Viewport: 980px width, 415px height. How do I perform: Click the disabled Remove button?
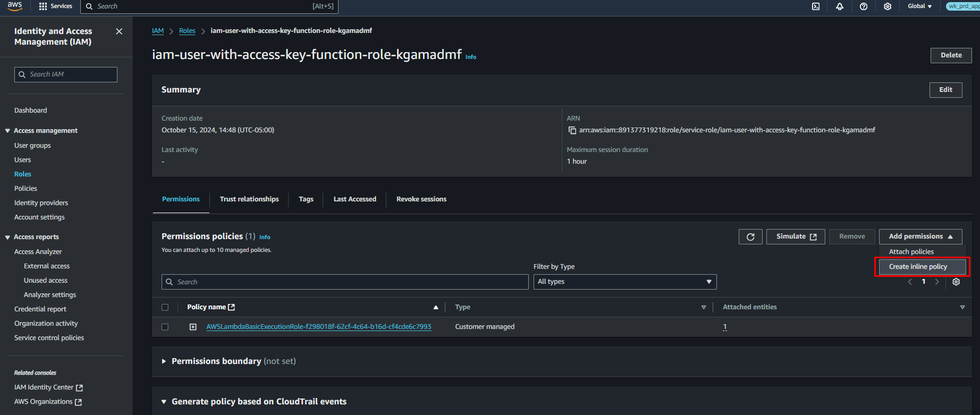[852, 236]
